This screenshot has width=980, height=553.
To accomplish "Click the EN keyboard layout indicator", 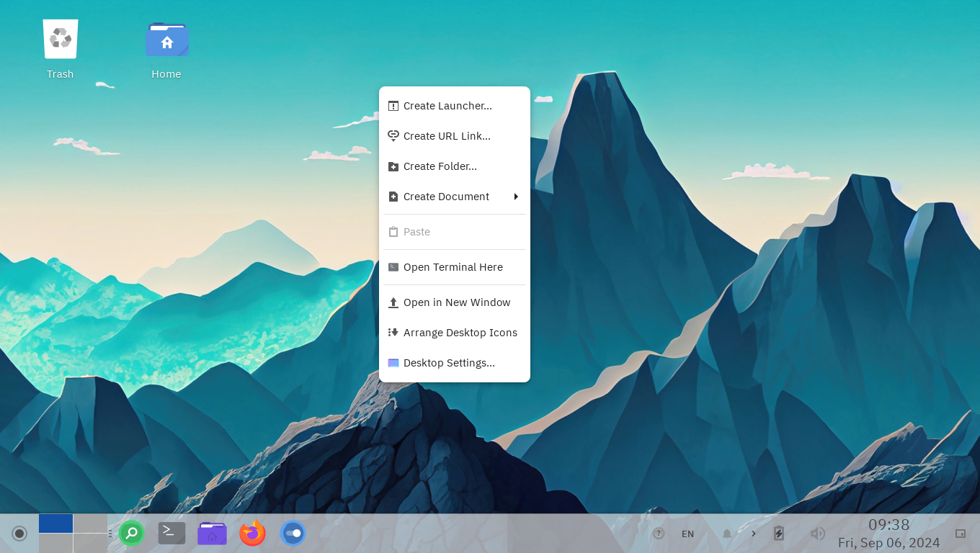I will pos(687,534).
